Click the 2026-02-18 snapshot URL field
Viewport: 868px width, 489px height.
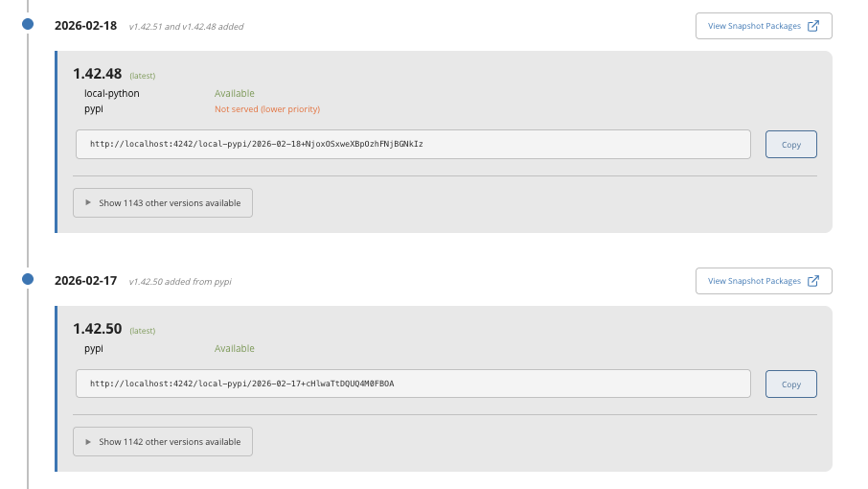(413, 144)
